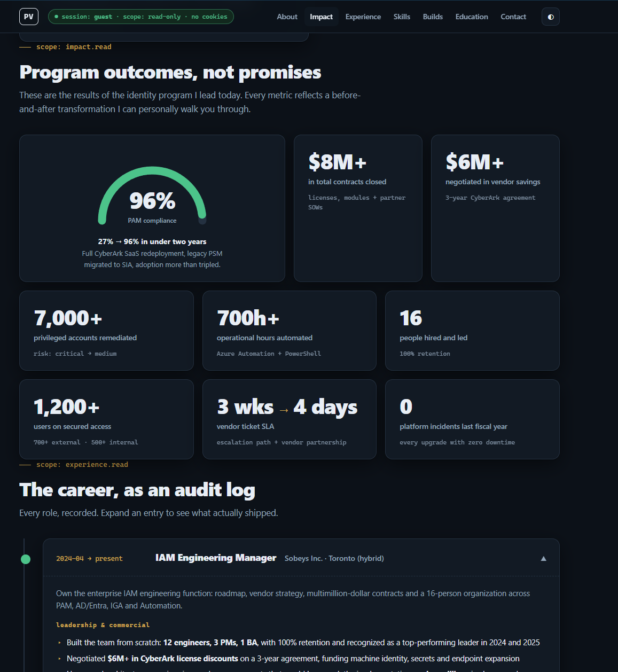This screenshot has width=618, height=672.
Task: Select the $8M+ contracts closed card
Action: coord(358,208)
